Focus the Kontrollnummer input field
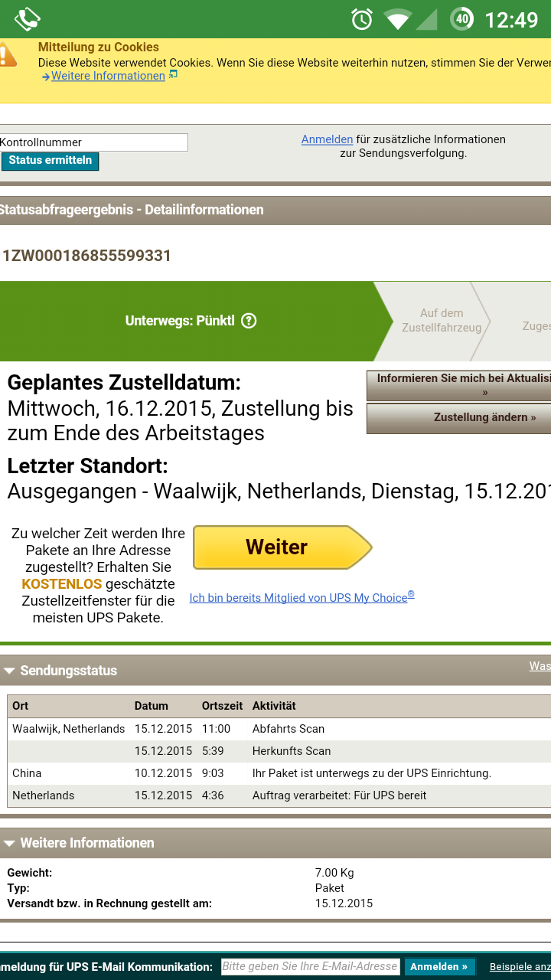 (x=93, y=142)
